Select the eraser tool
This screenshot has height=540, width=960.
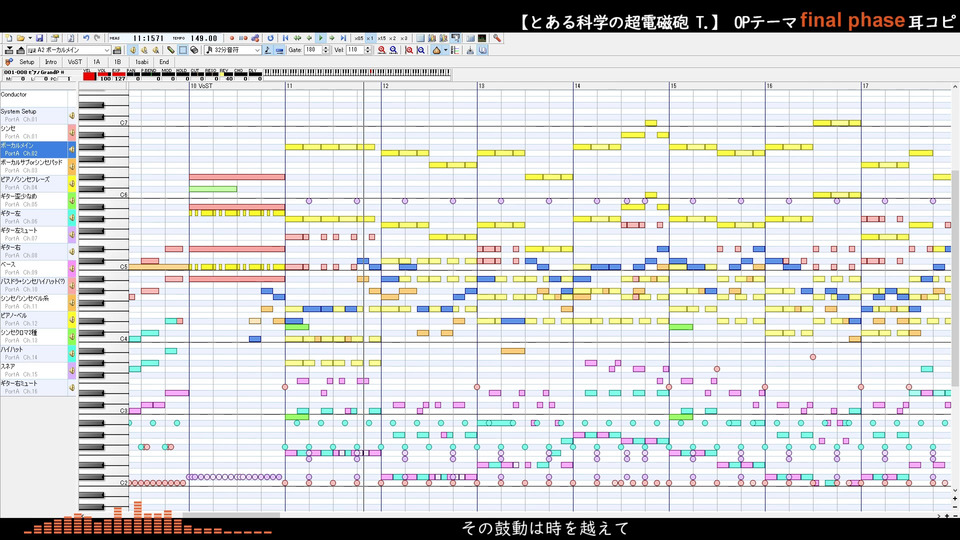coord(194,50)
